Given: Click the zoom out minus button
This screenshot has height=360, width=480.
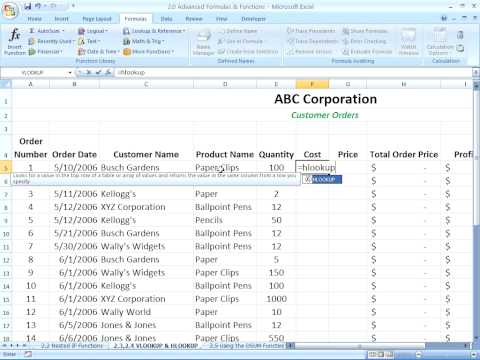Looking at the screenshot, I should (418, 354).
